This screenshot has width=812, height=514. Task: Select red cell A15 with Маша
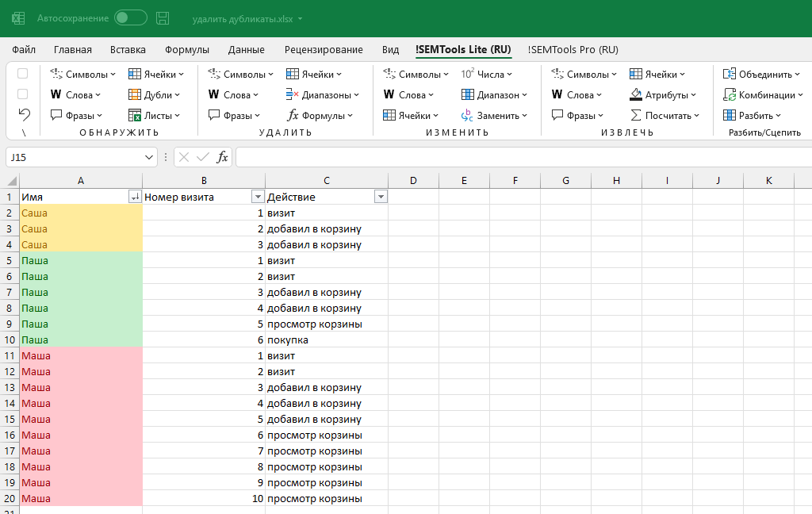pos(81,419)
